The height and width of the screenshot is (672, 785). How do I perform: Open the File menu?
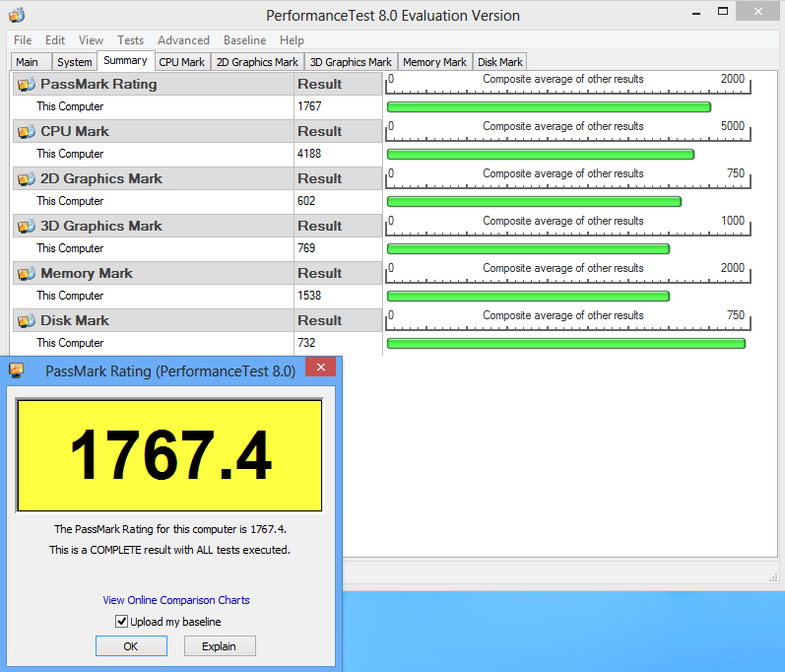tap(23, 40)
